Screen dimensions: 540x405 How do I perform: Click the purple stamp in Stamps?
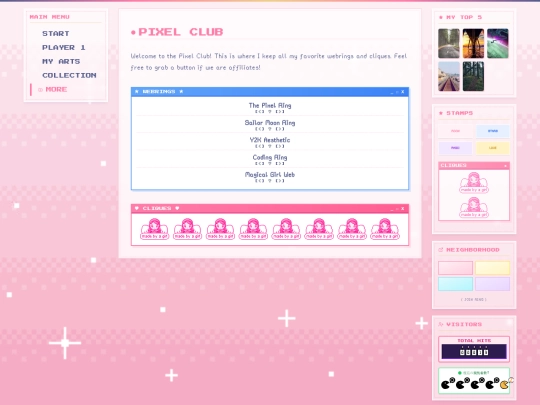[x=455, y=148]
